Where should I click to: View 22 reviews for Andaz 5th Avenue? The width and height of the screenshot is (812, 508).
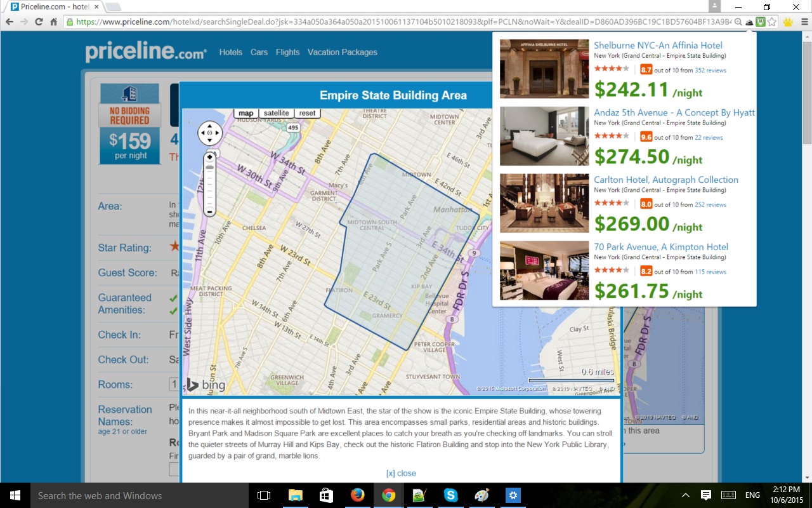coord(709,138)
